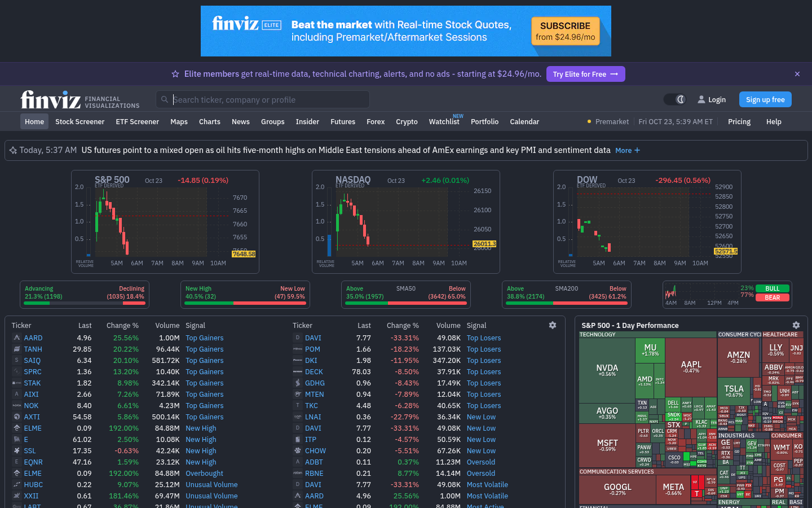Open the TANH ticker link

pos(33,349)
